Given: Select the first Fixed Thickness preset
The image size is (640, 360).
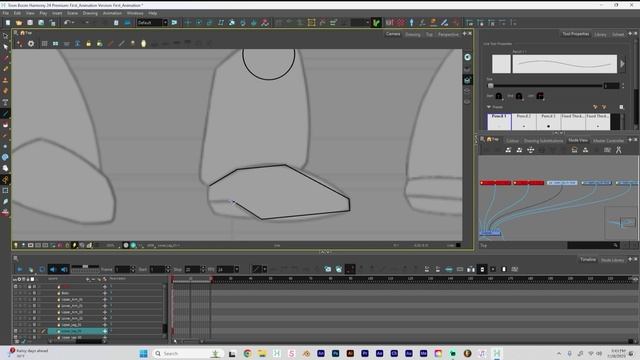Looking at the screenshot, I should click(573, 122).
